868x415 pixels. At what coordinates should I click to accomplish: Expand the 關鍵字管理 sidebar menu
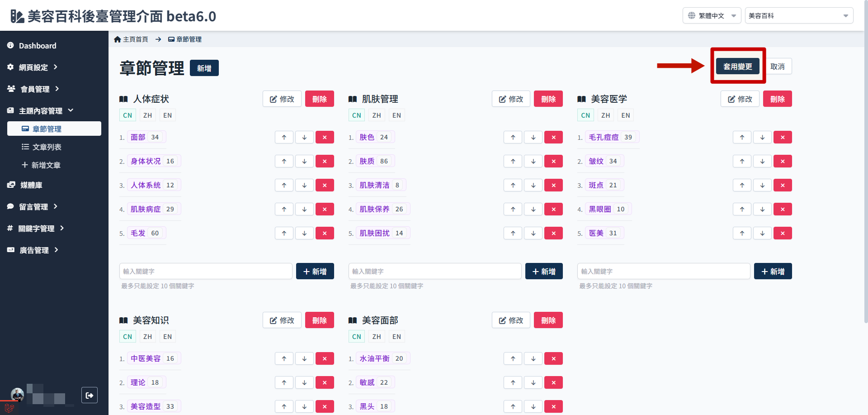coord(36,228)
